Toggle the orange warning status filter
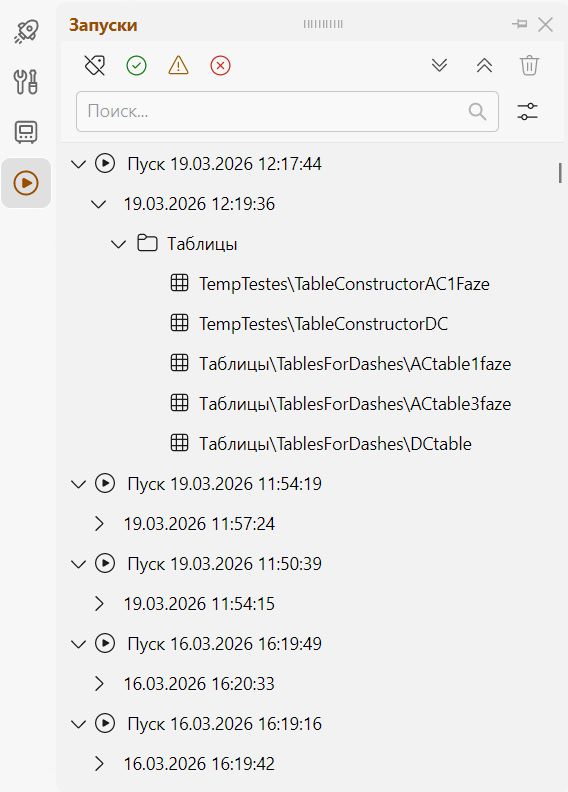Viewport: 568px width, 792px height. pyautogui.click(x=178, y=66)
